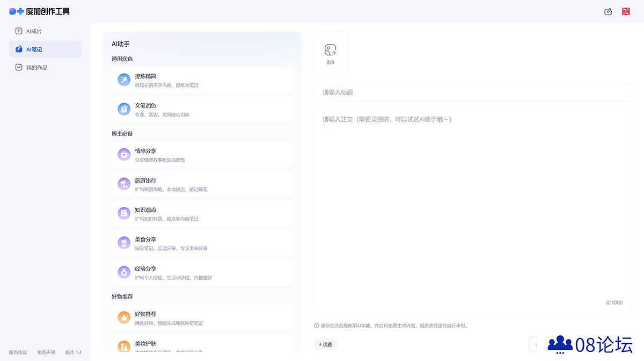This screenshot has height=361, width=644.
Task: Click the 0/1000 character counter
Action: pyautogui.click(x=614, y=302)
